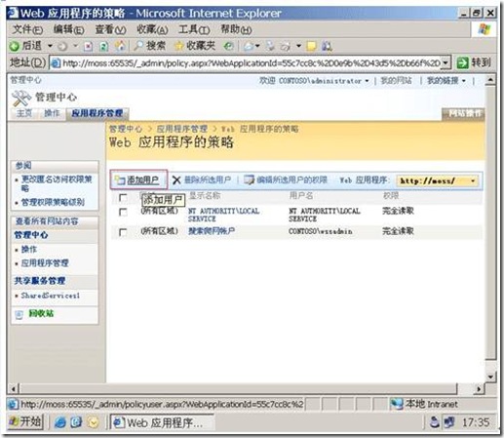The width and height of the screenshot is (504, 438).
Task: Open the My Site (我的网站) link
Action: click(396, 81)
